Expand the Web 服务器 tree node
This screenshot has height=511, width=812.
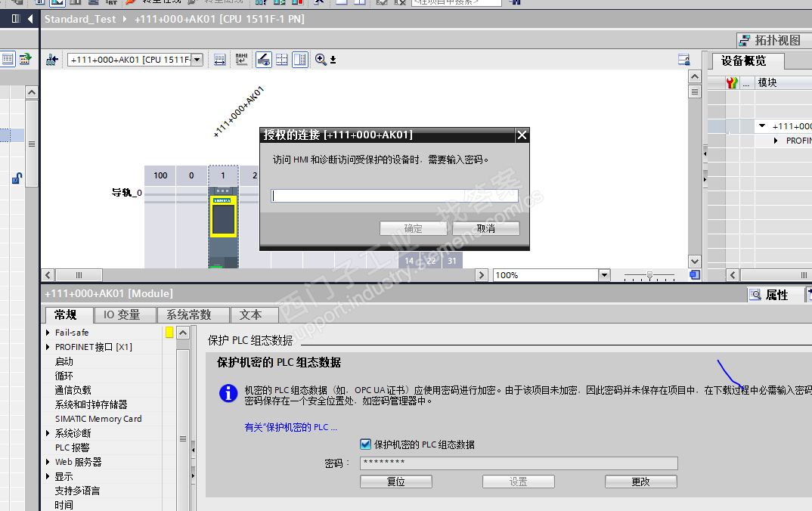pos(48,462)
